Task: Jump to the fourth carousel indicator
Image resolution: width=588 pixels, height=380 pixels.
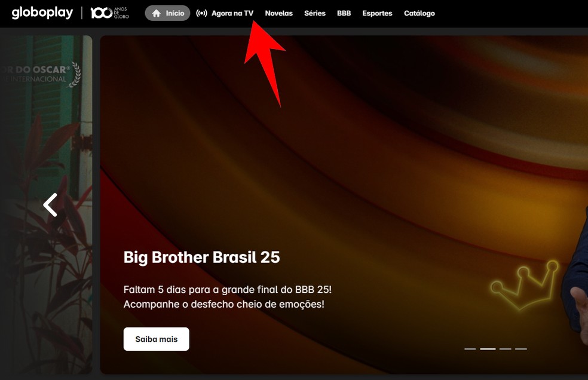Action: pyautogui.click(x=521, y=349)
